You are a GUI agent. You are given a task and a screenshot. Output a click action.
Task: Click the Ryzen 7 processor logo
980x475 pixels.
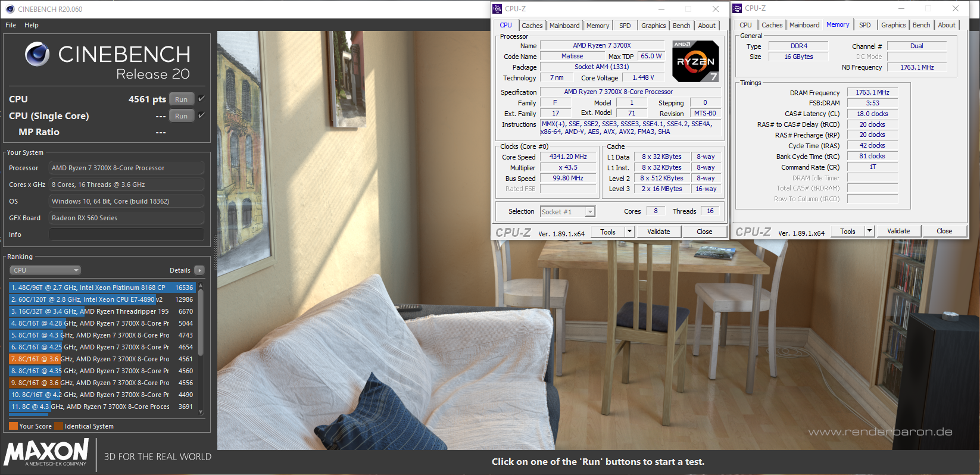695,61
